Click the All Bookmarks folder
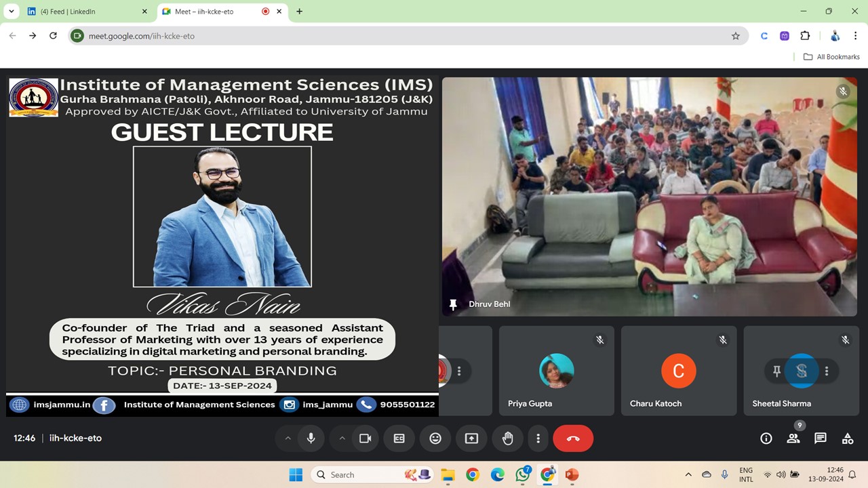The image size is (868, 488). (x=831, y=57)
